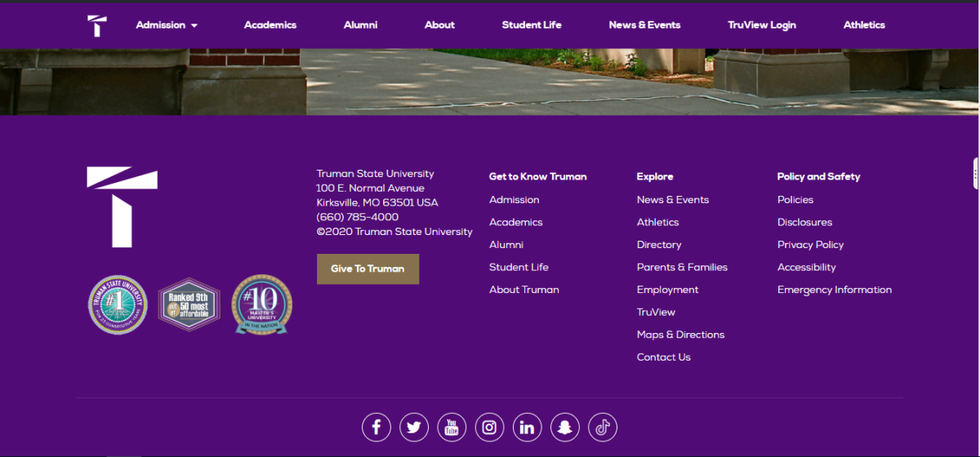Image resolution: width=980 pixels, height=457 pixels.
Task: Open the footer Academics link
Action: 516,222
